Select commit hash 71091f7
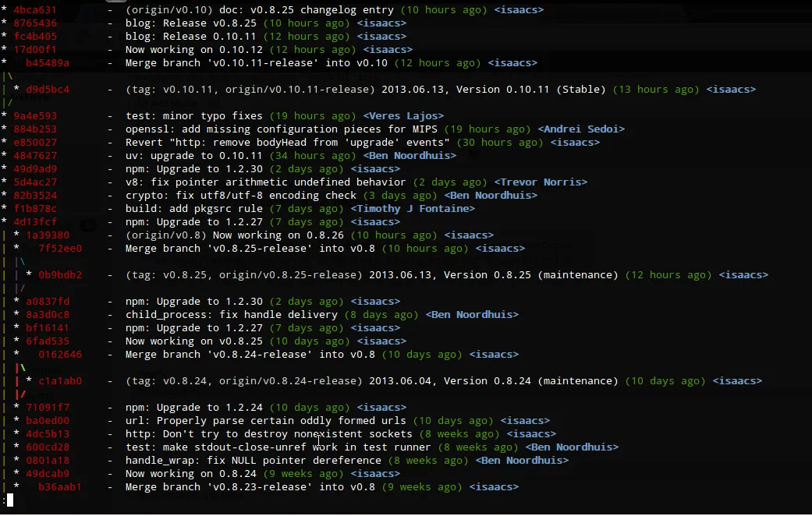The image size is (812, 516). (x=48, y=408)
